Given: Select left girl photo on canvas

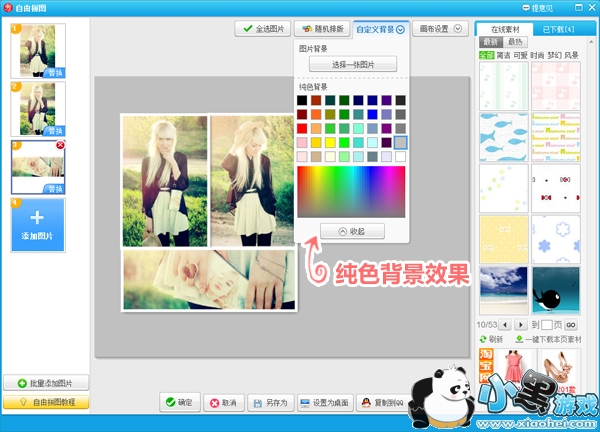Looking at the screenshot, I should pos(165,181).
